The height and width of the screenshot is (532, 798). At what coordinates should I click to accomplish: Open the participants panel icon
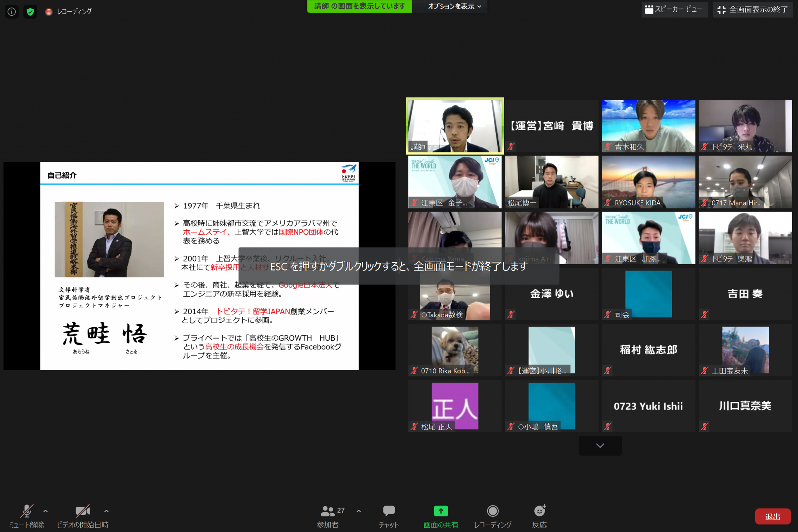coord(328,511)
